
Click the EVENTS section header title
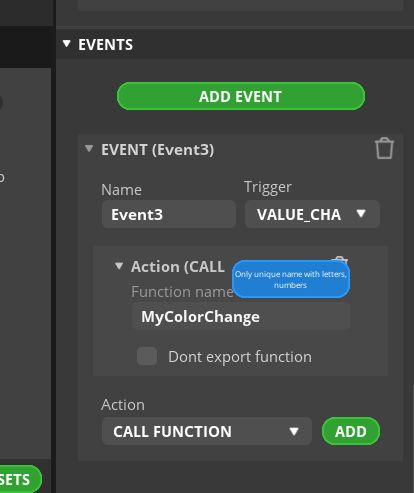tap(105, 45)
